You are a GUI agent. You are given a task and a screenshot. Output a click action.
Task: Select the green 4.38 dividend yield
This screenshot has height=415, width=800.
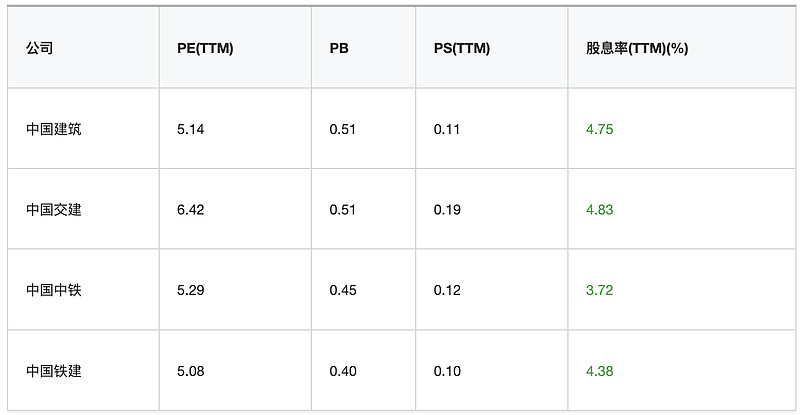[599, 371]
